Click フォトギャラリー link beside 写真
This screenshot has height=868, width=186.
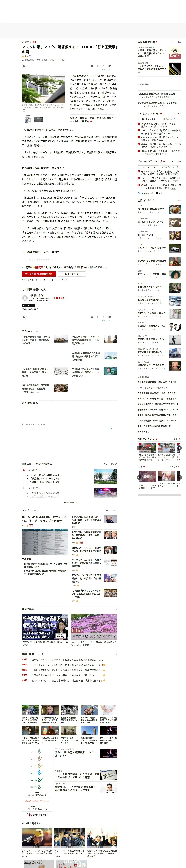[174, 467]
